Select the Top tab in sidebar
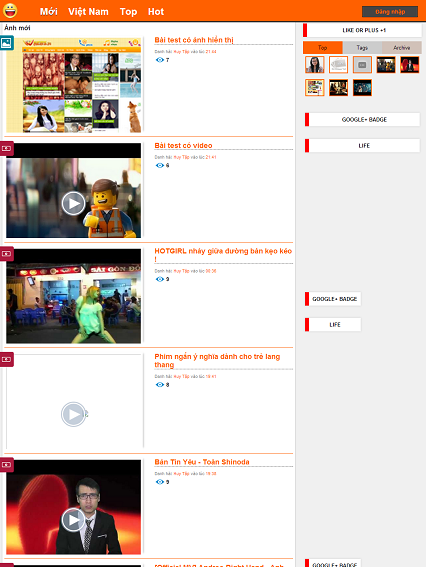This screenshot has height=567, width=426. pyautogui.click(x=323, y=48)
